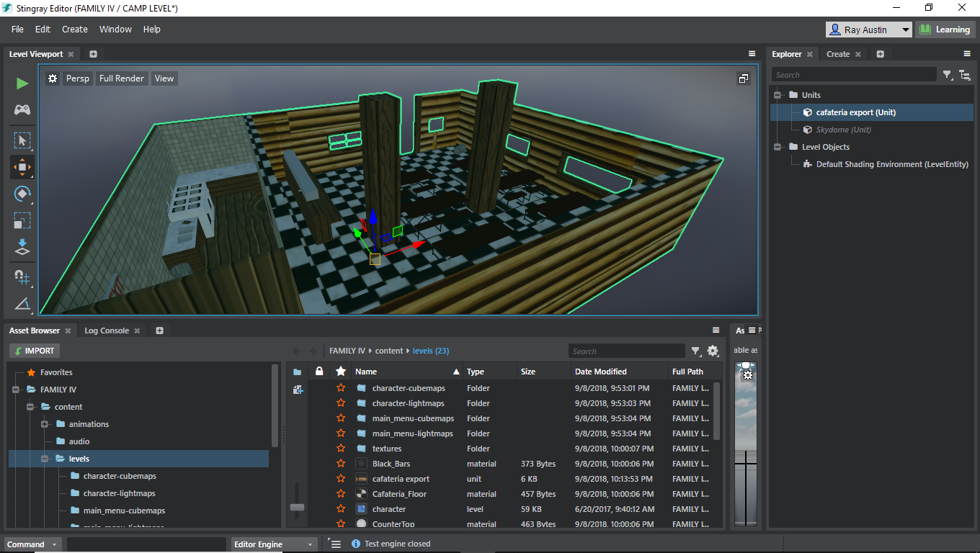The width and height of the screenshot is (980, 553).
Task: Pick the Scale tool
Action: coord(22,221)
